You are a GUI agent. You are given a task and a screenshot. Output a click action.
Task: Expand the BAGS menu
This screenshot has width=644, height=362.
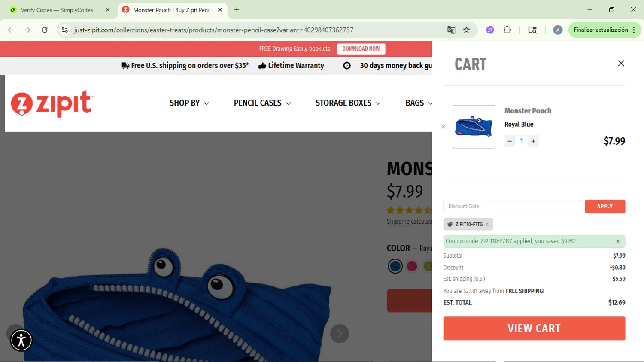419,103
